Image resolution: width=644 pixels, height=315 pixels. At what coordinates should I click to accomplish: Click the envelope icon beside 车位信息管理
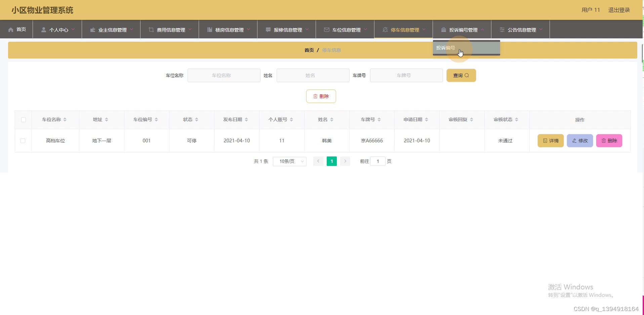point(327,30)
